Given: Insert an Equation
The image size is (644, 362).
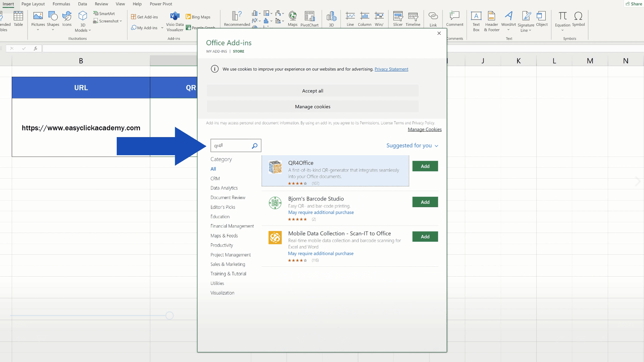Looking at the screenshot, I should [562, 18].
